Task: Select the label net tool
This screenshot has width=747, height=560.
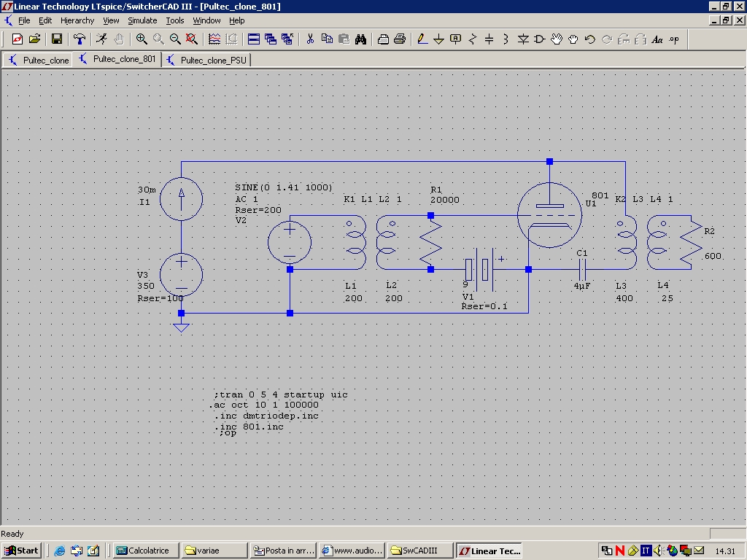Action: [x=455, y=39]
